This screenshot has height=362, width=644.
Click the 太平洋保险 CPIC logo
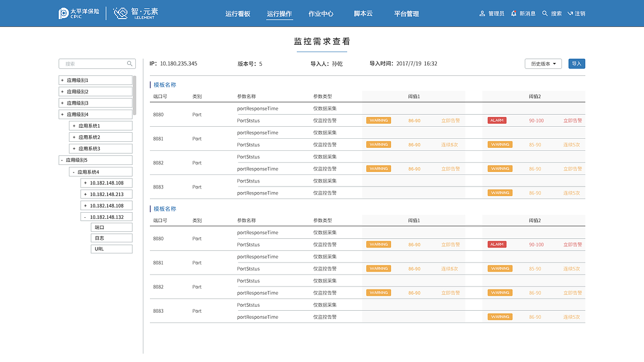(78, 13)
